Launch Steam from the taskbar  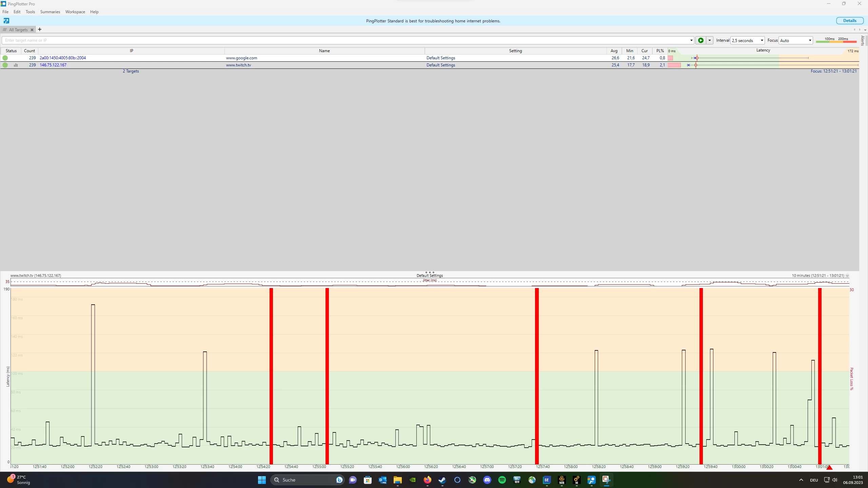pos(442,480)
